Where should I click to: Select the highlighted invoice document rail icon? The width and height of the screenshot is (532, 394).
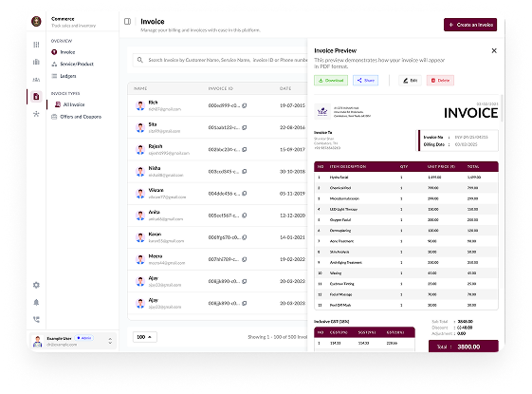(x=36, y=97)
